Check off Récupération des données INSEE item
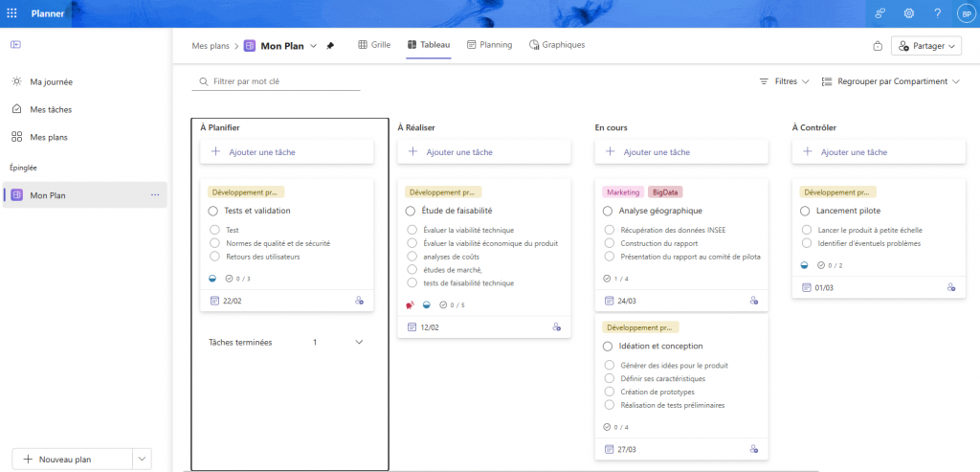This screenshot has width=980, height=472. tap(609, 230)
